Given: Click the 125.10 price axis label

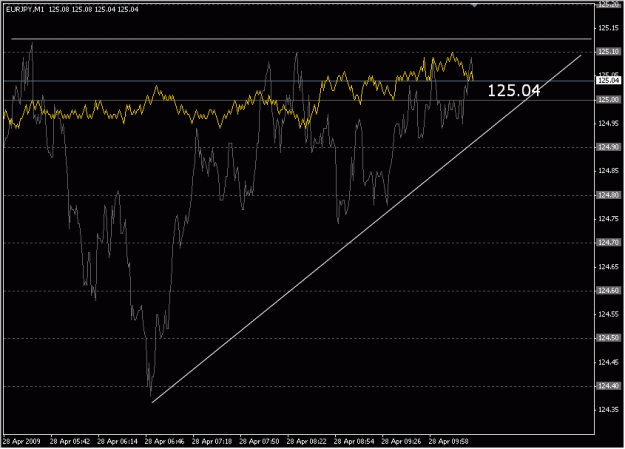Looking at the screenshot, I should [608, 52].
